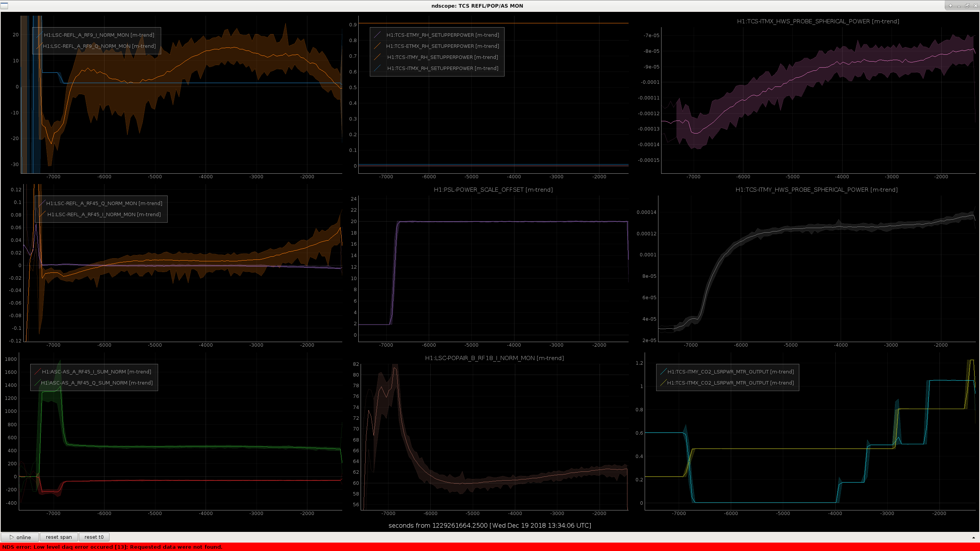Click the red line sample for AS_A_RF45_I_SUM_NORM

[x=37, y=372]
